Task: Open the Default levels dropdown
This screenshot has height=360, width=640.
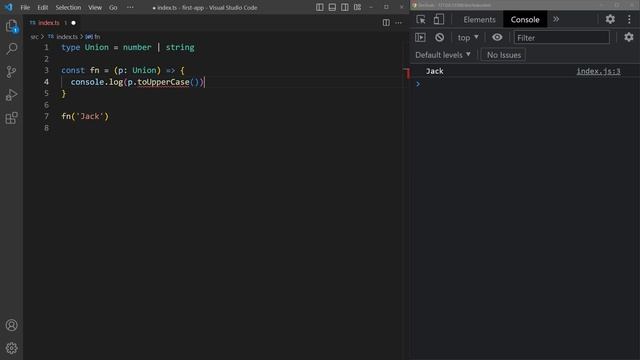Action: coord(443,55)
